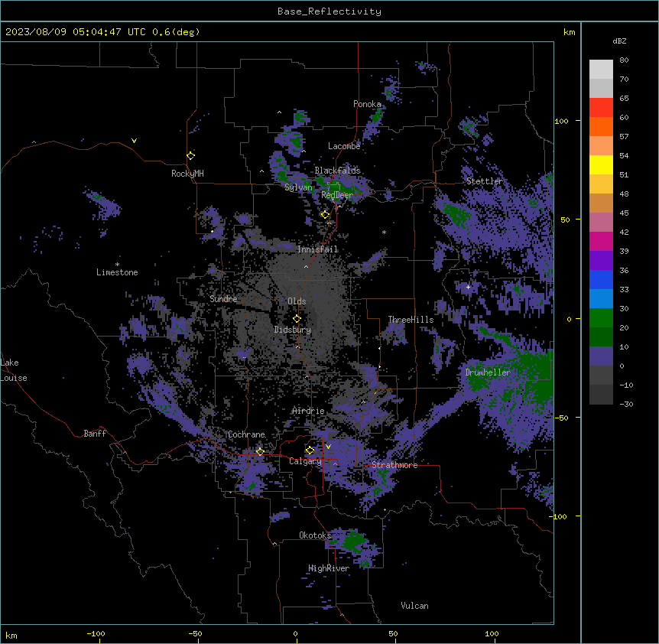Click the yellow V marker northwest of RockyMH

134,141
